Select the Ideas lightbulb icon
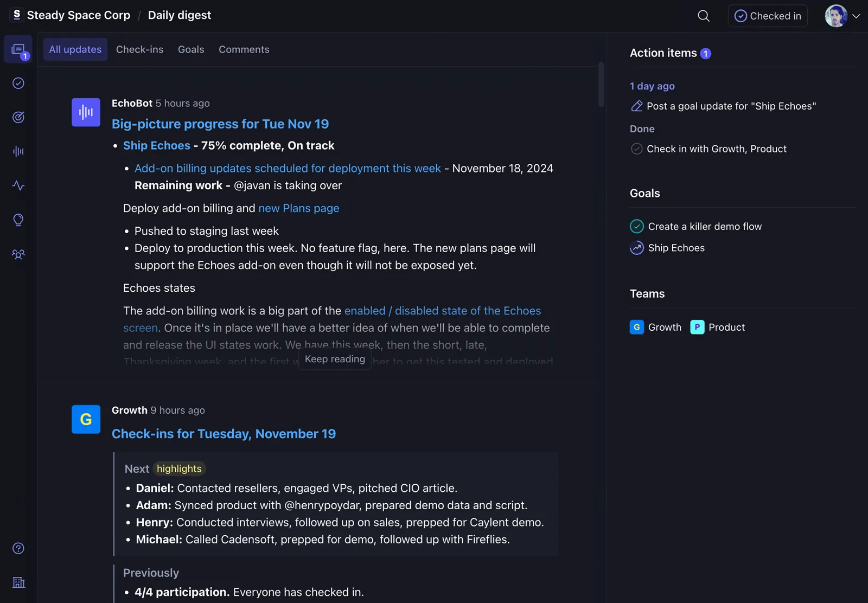The height and width of the screenshot is (603, 868). (x=18, y=220)
